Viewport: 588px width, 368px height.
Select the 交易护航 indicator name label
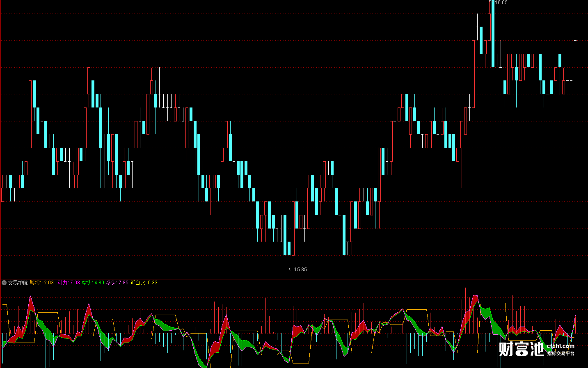pyautogui.click(x=18, y=283)
